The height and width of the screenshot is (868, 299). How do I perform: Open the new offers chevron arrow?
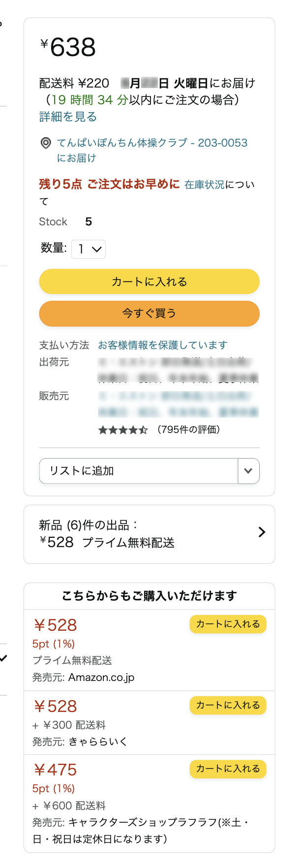tap(262, 532)
